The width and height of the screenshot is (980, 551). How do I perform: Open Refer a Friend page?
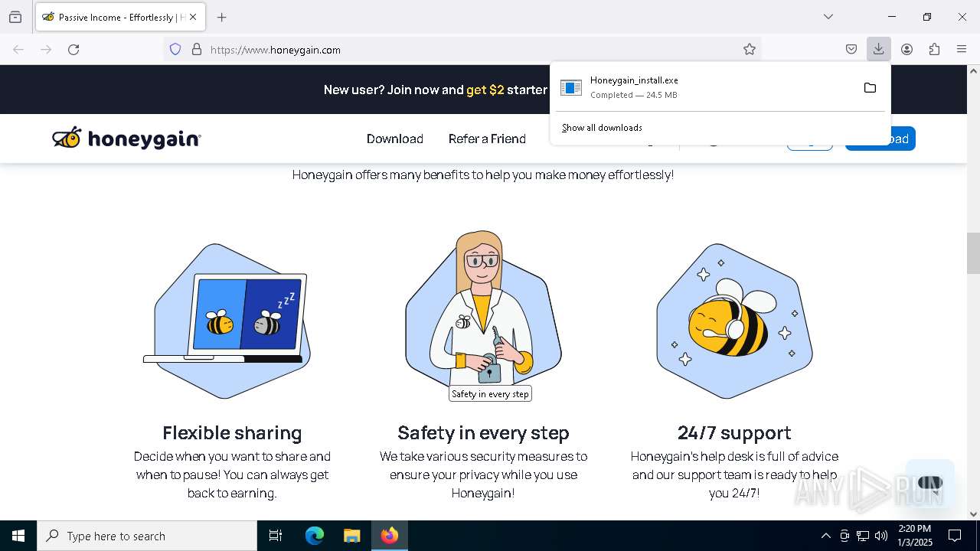point(487,139)
